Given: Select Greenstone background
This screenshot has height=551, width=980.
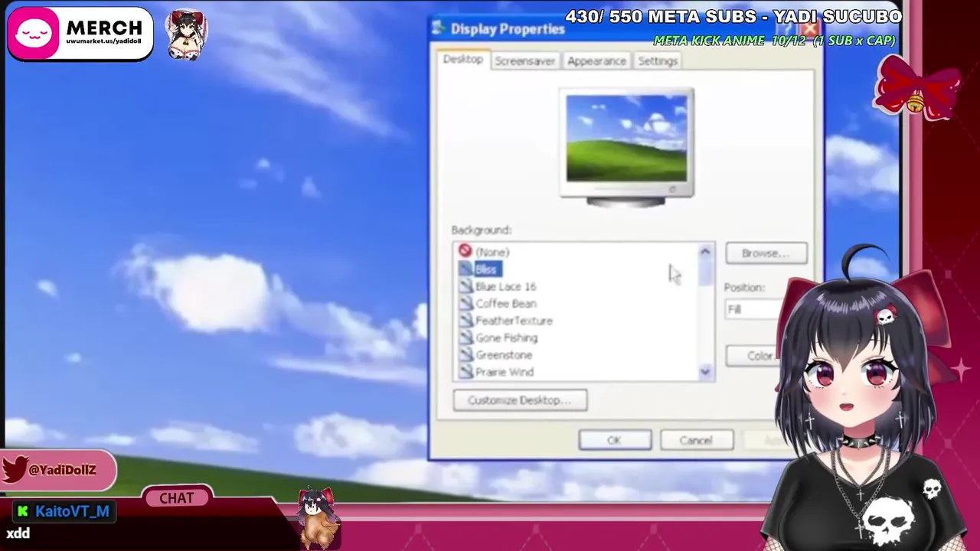Looking at the screenshot, I should coord(504,355).
